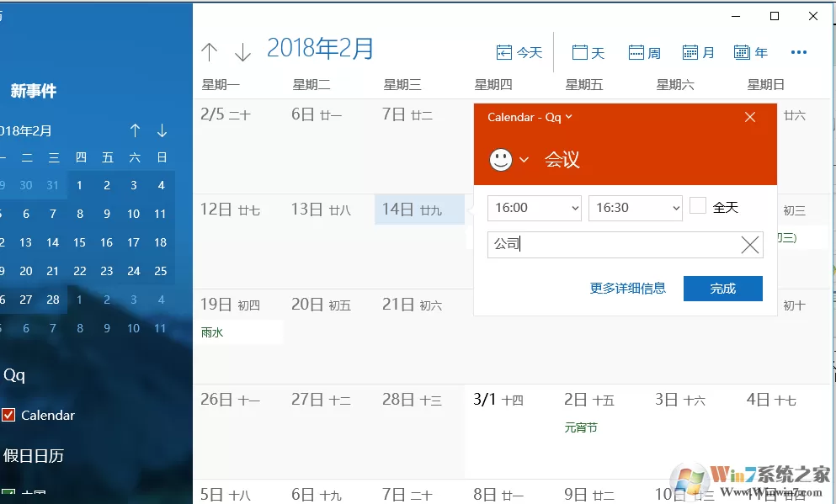Go to next month with main down arrow

[x=242, y=51]
